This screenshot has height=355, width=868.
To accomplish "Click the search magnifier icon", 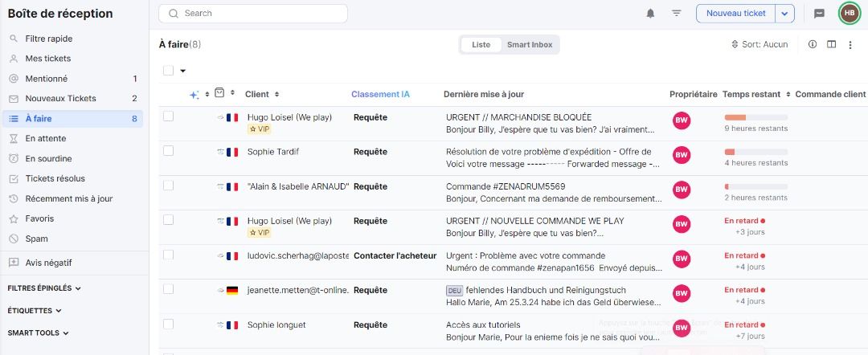I will coord(174,14).
